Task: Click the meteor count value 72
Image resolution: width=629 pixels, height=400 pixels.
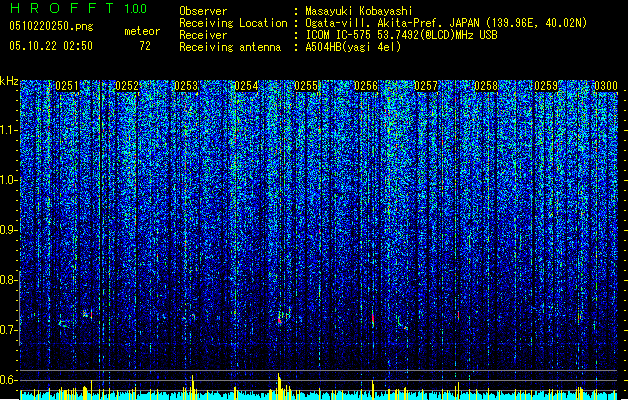Action: pos(145,46)
